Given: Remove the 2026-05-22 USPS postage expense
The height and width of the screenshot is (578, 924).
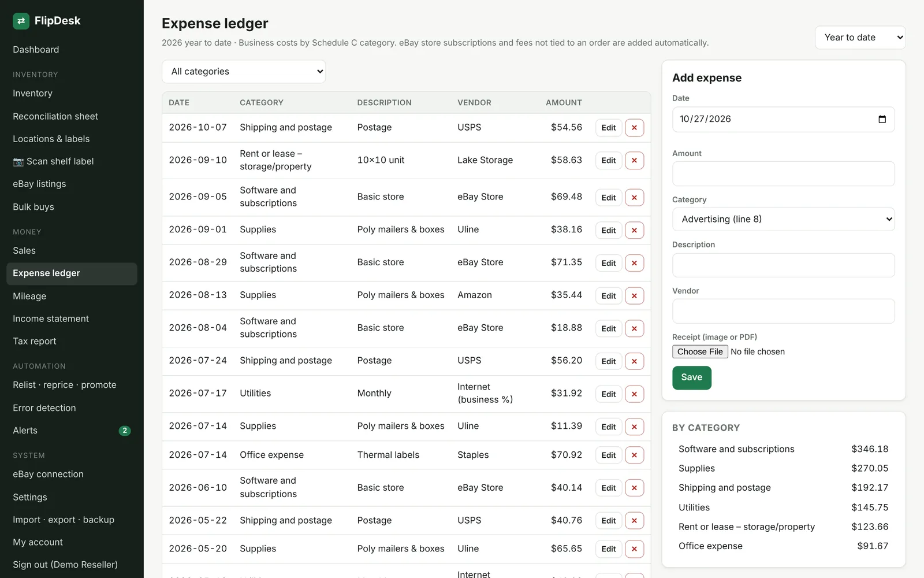Looking at the screenshot, I should tap(634, 521).
